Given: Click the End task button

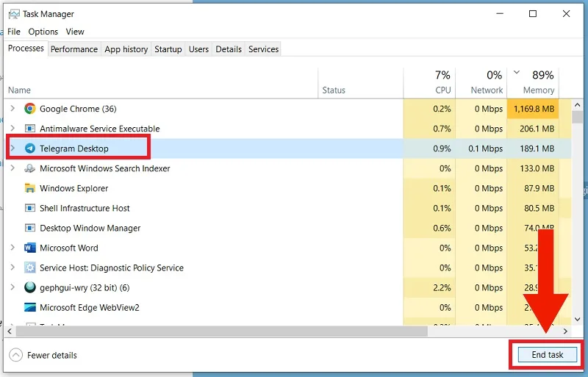Looking at the screenshot, I should pos(547,355).
